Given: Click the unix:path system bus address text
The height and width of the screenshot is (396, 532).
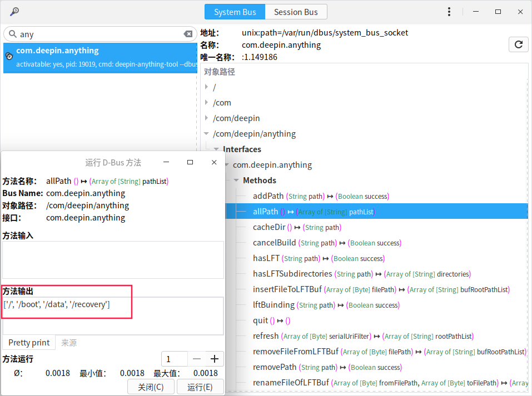Looking at the screenshot, I should [325, 33].
